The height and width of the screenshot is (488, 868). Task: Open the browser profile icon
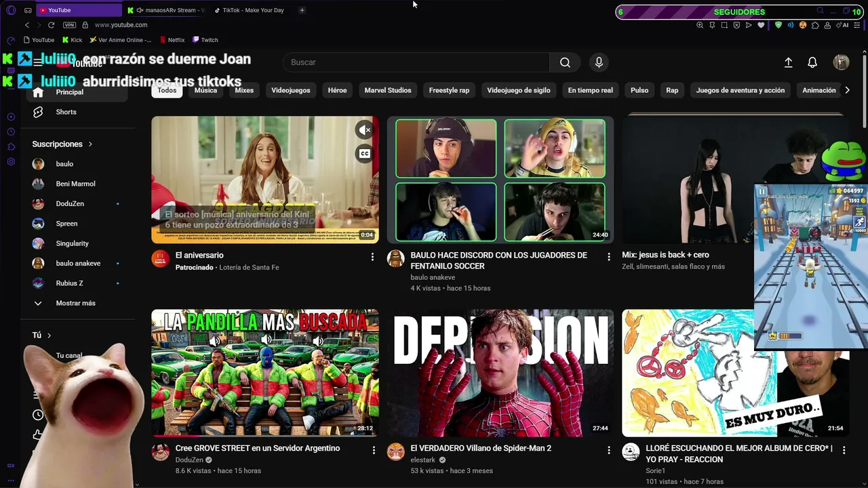coord(827,25)
